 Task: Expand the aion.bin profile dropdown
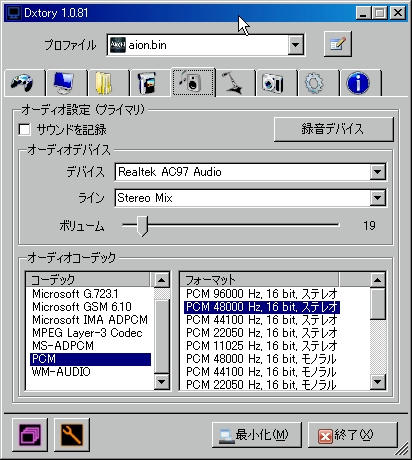coord(295,44)
